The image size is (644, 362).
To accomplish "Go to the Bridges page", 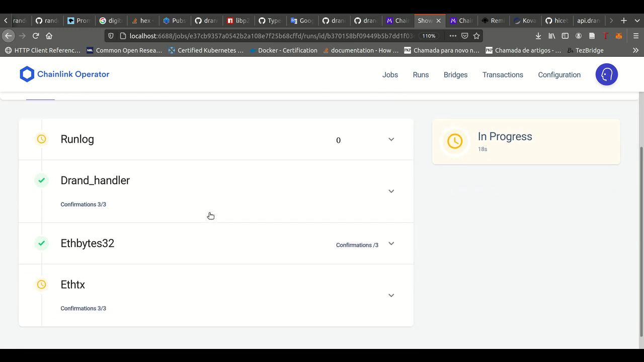I will pyautogui.click(x=455, y=75).
